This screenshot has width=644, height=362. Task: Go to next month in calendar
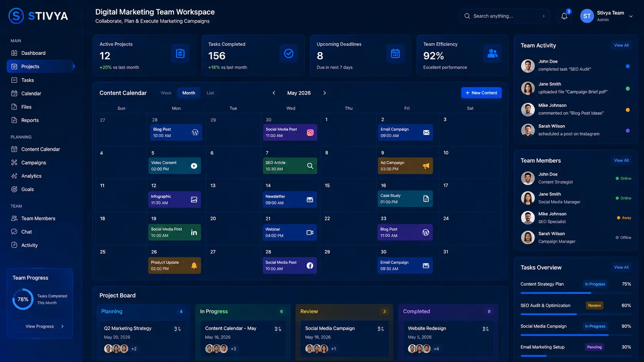tap(325, 93)
